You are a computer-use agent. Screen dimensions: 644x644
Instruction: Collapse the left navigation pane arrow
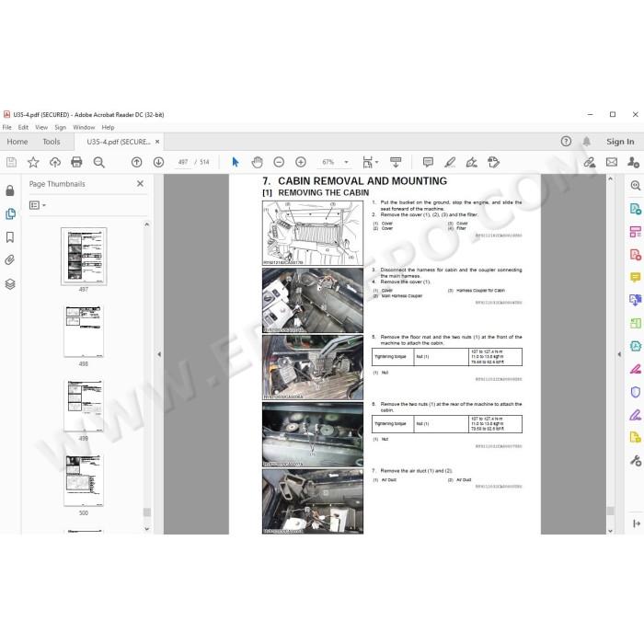pos(159,354)
